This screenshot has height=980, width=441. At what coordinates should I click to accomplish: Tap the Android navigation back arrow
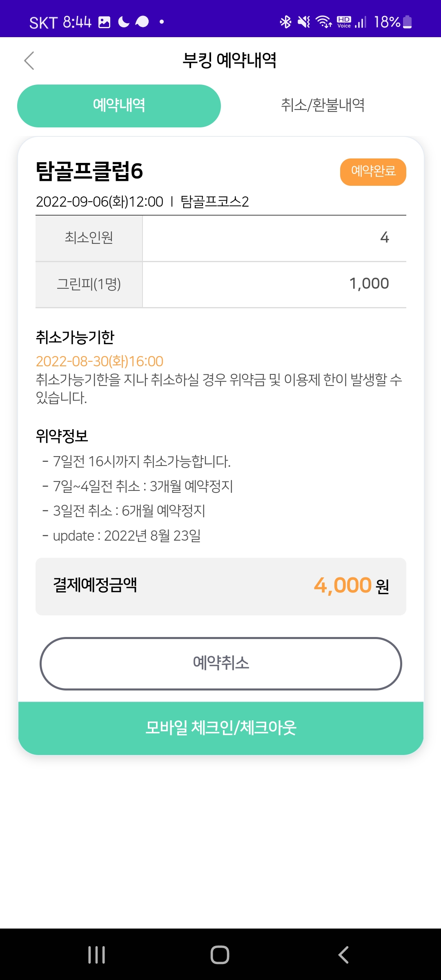[343, 955]
